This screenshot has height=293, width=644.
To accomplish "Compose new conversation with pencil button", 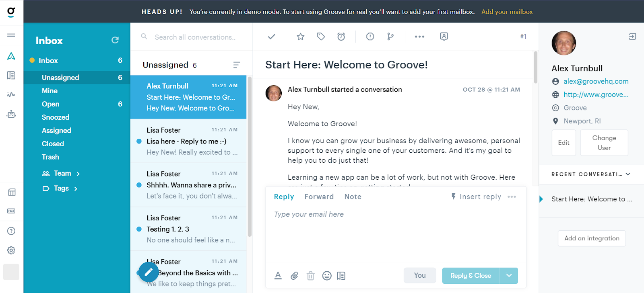I will [x=149, y=272].
